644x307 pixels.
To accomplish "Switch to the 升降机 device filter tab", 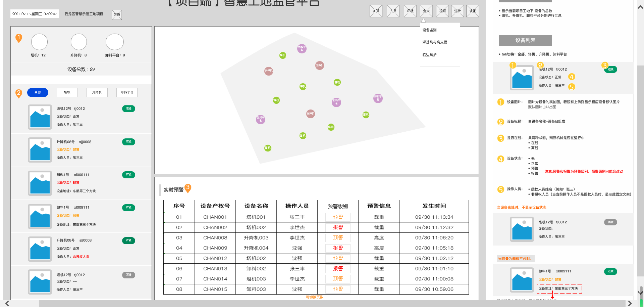I will pos(97,92).
